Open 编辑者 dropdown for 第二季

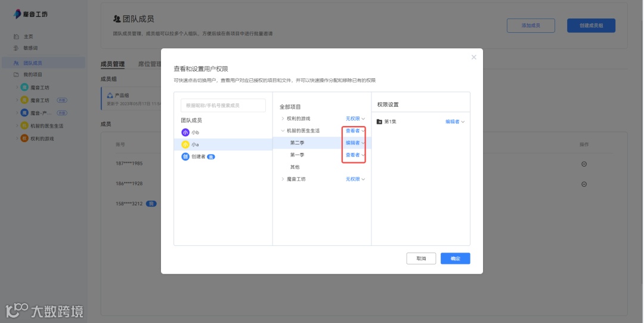pos(355,143)
